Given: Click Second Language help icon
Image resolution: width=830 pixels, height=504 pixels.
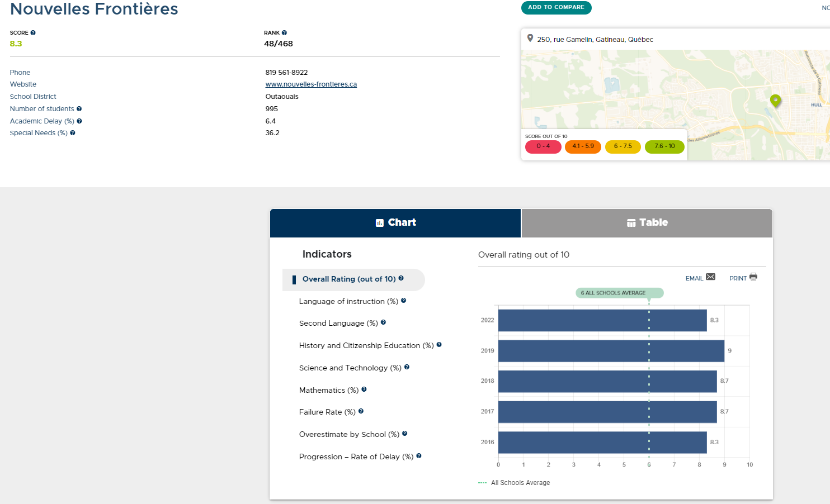Looking at the screenshot, I should [383, 322].
